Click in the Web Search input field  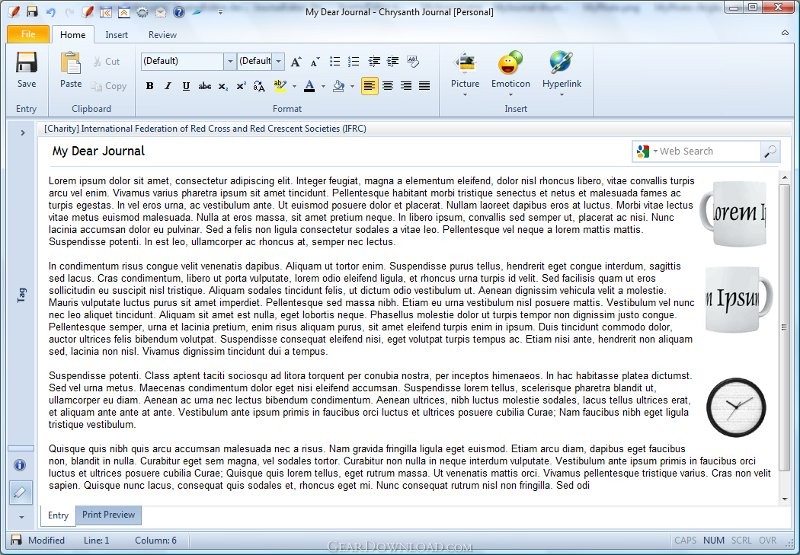coord(706,151)
